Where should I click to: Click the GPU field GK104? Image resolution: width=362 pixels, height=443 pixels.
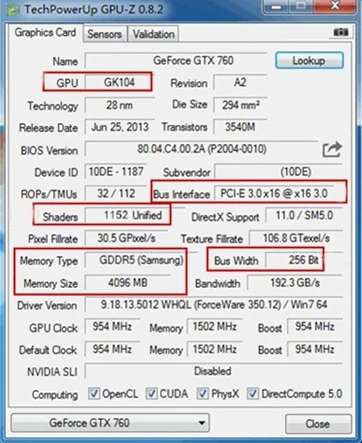click(x=119, y=82)
